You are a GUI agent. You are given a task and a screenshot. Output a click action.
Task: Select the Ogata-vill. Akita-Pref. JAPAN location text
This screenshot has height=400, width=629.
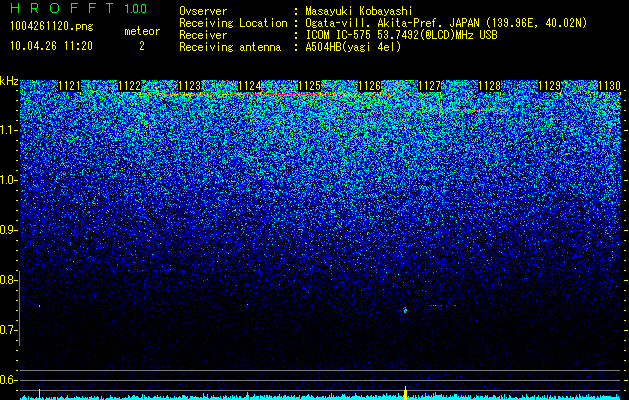click(446, 23)
